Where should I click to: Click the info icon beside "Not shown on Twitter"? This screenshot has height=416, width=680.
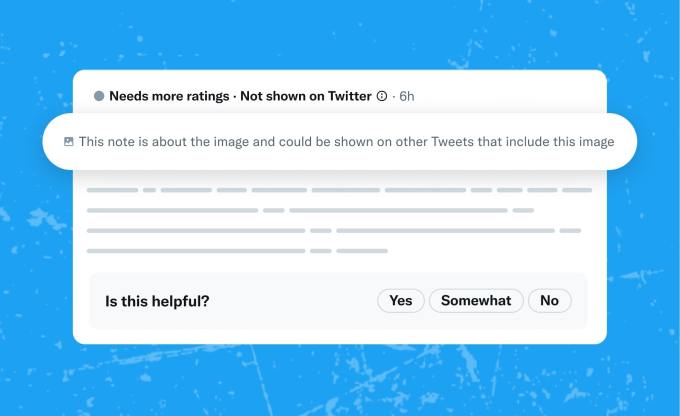[381, 96]
